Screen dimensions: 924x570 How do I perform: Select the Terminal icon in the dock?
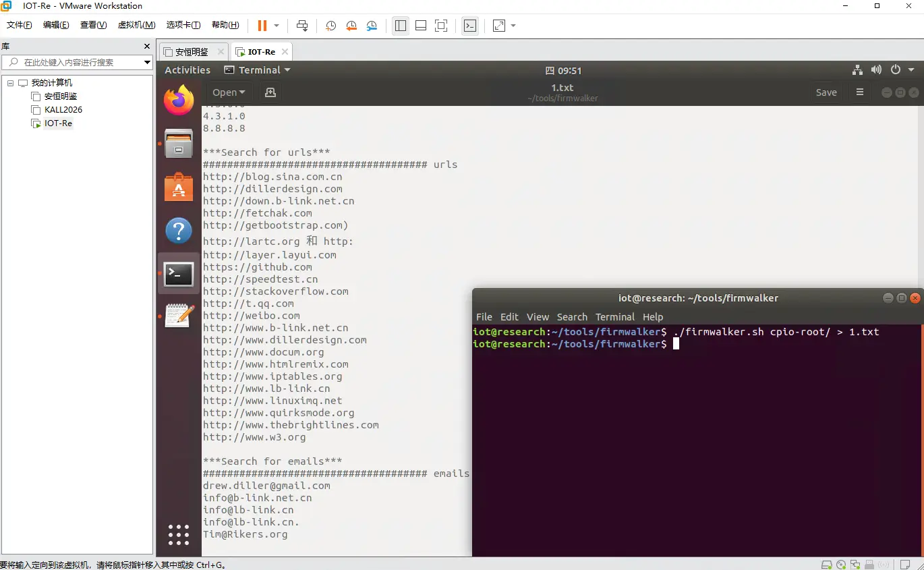[x=179, y=274]
